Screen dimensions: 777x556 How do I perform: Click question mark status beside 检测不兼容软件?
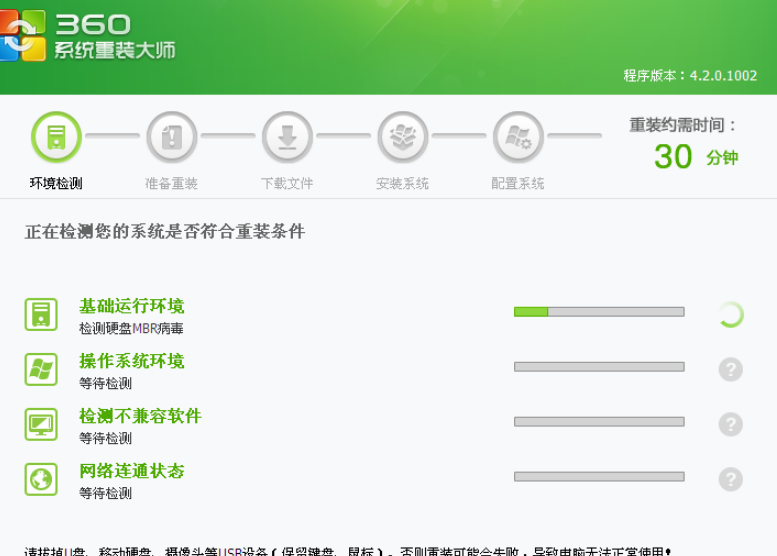(x=730, y=424)
